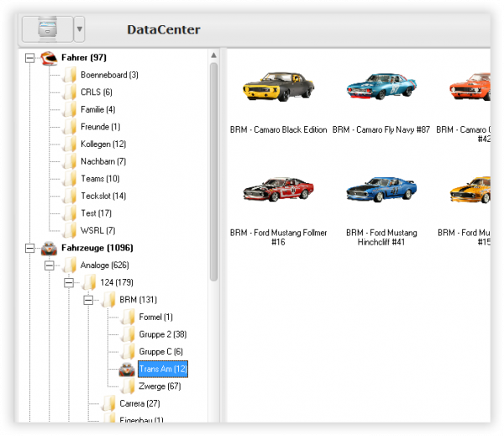Click the tree vertical scrollbar thumb
Image resolution: width=504 pixels, height=436 pixels.
tap(213, 172)
